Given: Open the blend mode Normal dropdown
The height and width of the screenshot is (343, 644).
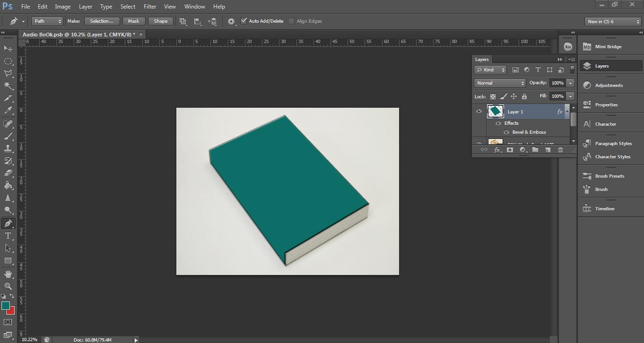Looking at the screenshot, I should pos(500,83).
